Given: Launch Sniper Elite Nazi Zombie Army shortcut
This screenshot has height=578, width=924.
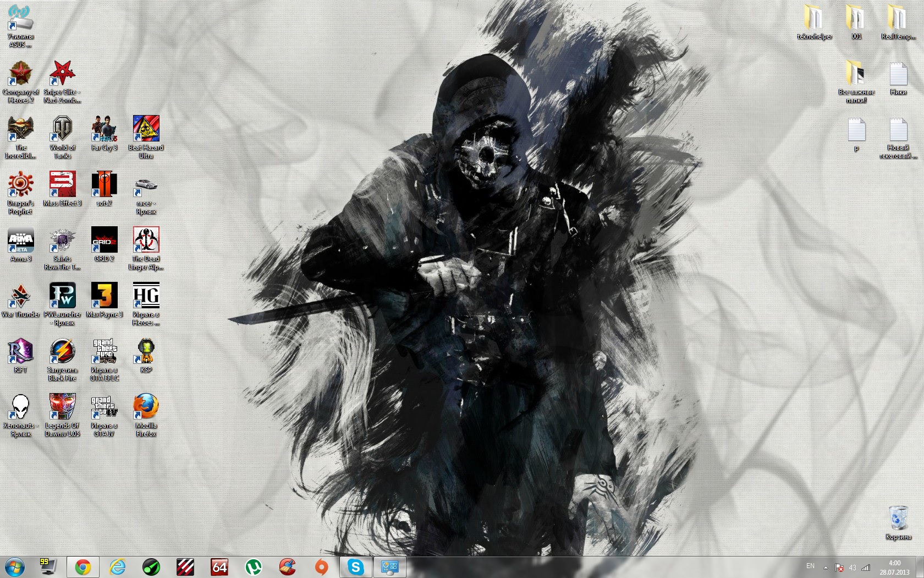Looking at the screenshot, I should [x=62, y=82].
